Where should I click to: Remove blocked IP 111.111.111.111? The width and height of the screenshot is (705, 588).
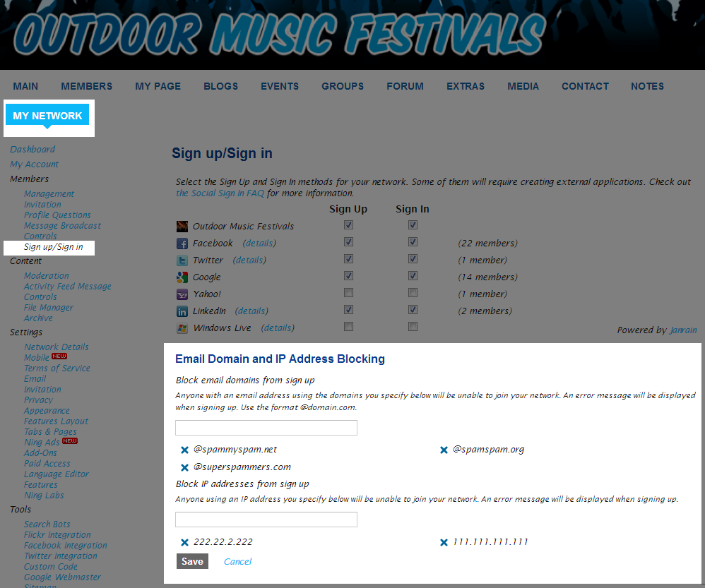pos(444,543)
